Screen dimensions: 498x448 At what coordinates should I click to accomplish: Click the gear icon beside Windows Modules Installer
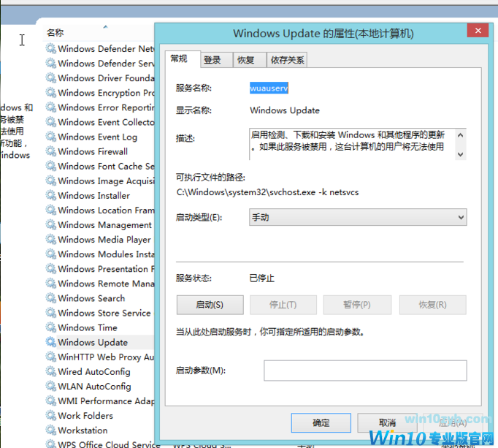coord(50,254)
